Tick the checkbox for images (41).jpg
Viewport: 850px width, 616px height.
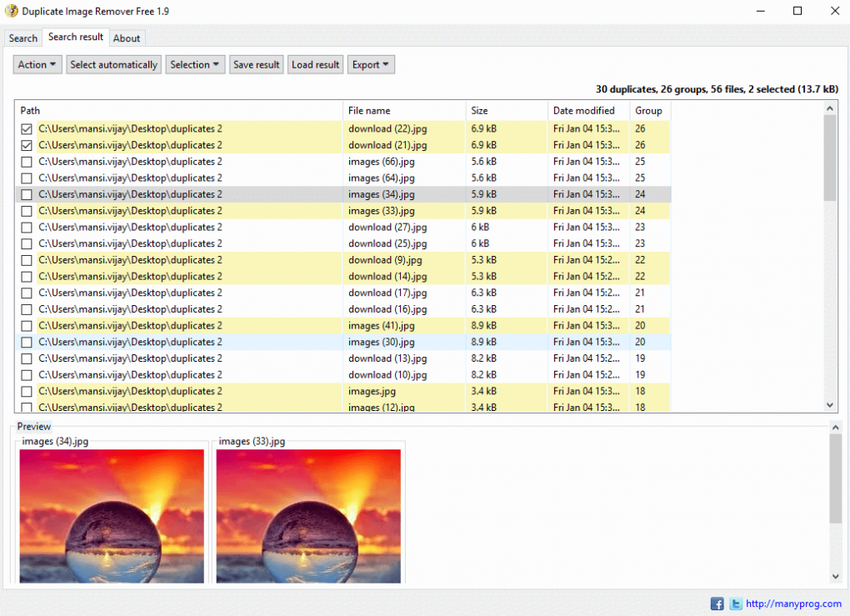(27, 326)
